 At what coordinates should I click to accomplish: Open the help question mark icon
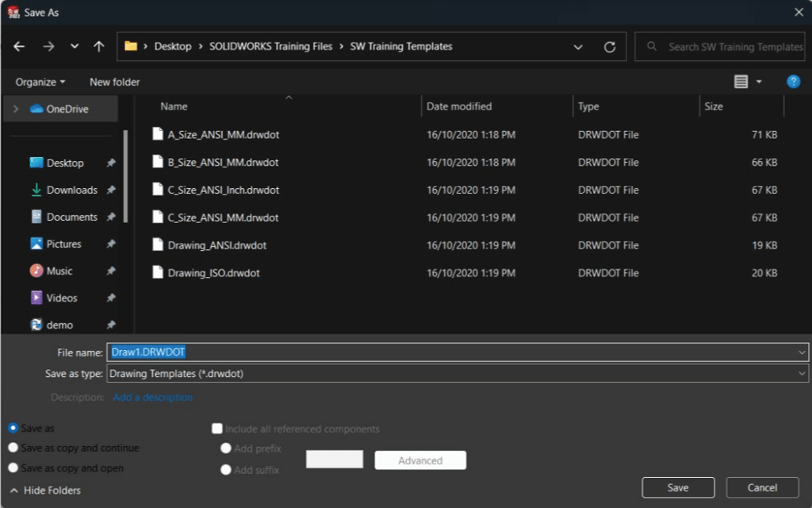pyautogui.click(x=793, y=82)
